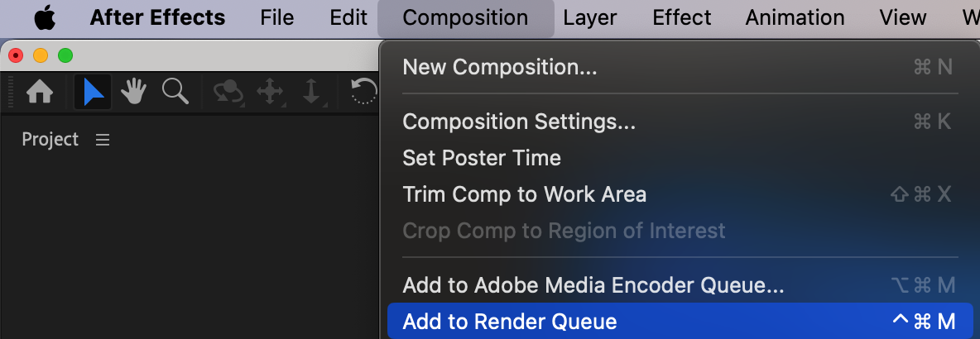
Task: Select the Hand tool
Action: (x=133, y=92)
